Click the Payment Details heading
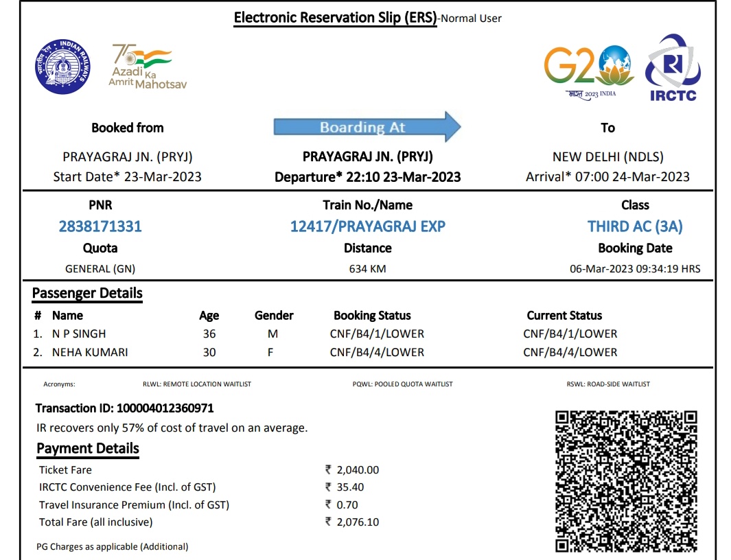Image resolution: width=731 pixels, height=560 pixels. click(88, 449)
